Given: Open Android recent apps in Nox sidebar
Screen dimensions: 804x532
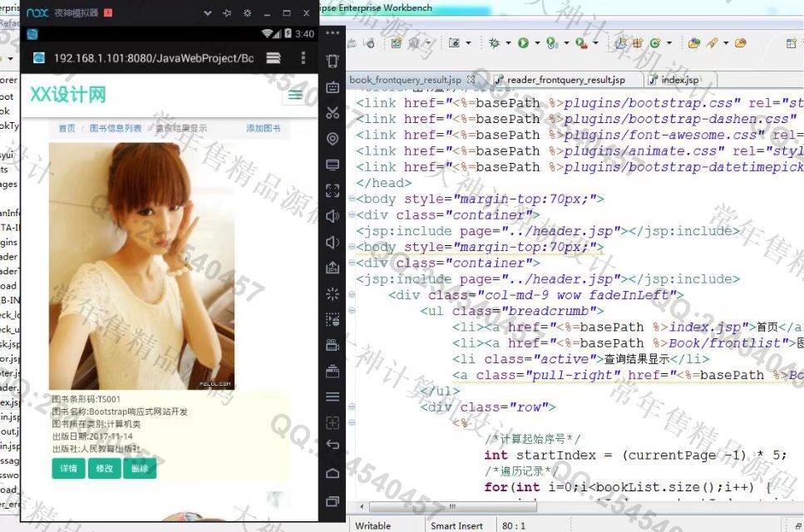Looking at the screenshot, I should click(x=333, y=501).
